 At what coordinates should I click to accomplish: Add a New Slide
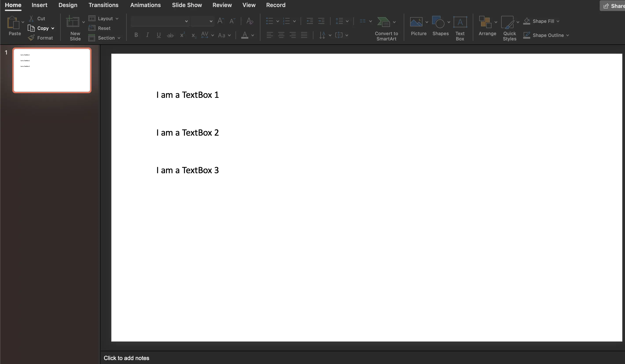73,22
